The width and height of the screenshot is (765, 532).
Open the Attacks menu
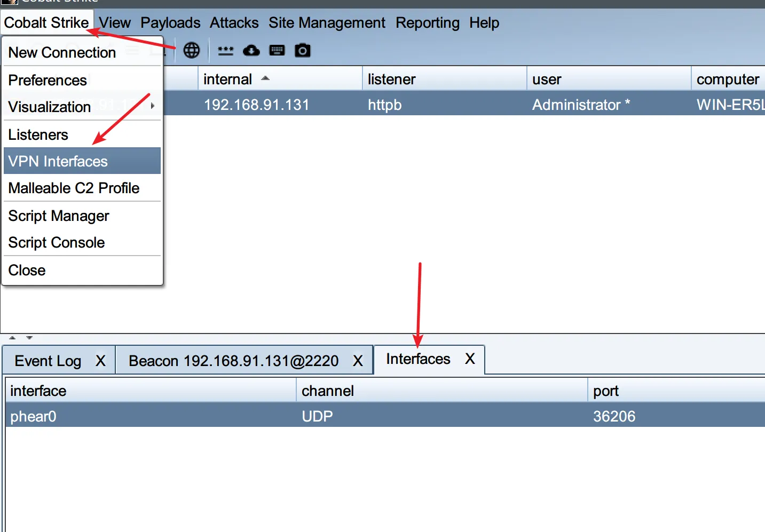[x=234, y=23]
